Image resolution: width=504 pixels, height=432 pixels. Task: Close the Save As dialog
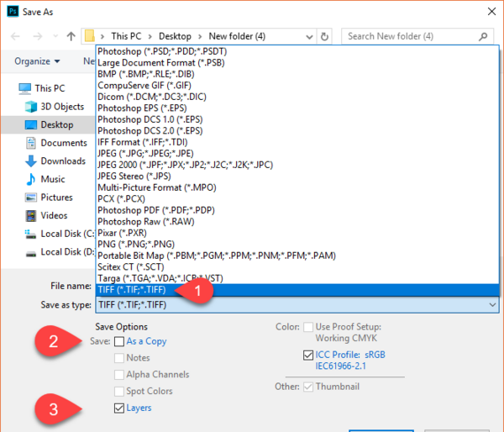(491, 12)
